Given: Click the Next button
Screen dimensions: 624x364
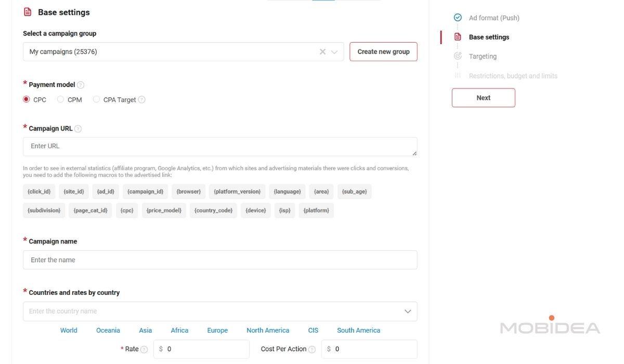Looking at the screenshot, I should click(483, 98).
